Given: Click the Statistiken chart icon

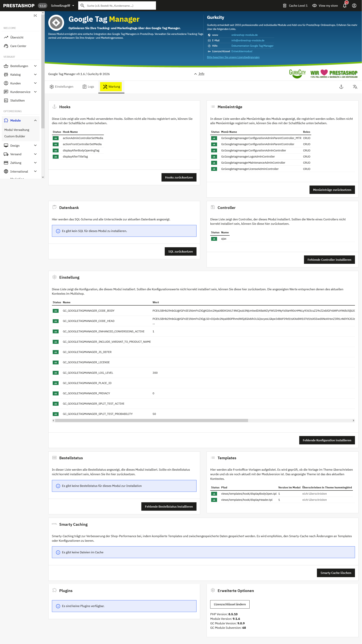Looking at the screenshot, I should pos(6,101).
